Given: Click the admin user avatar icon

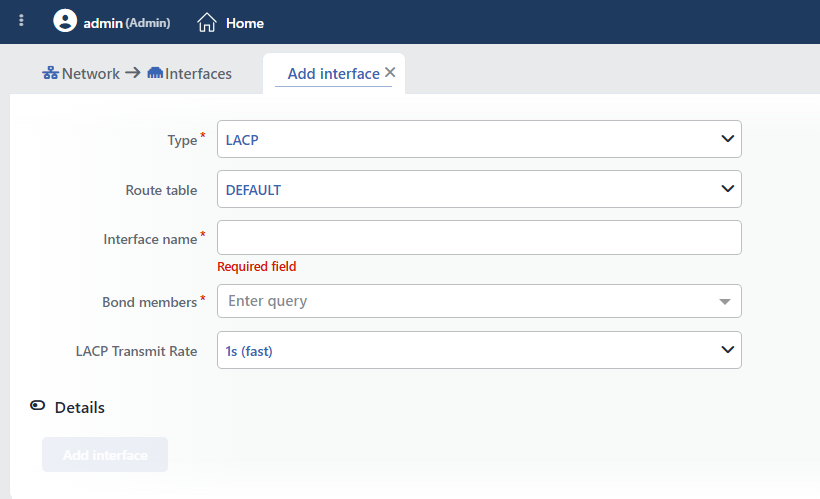Looking at the screenshot, I should pos(65,21).
